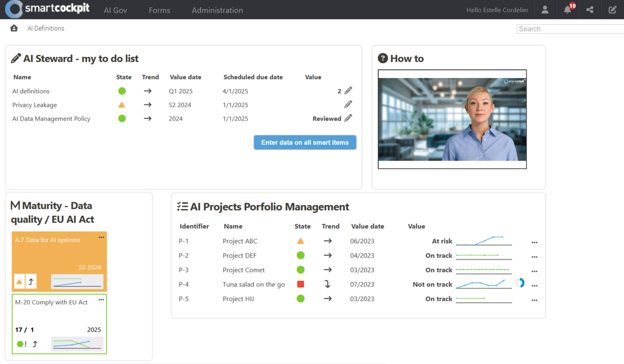Screen dimensions: 624x364
Task: Click the edit page icon in header
Action: click(612, 10)
